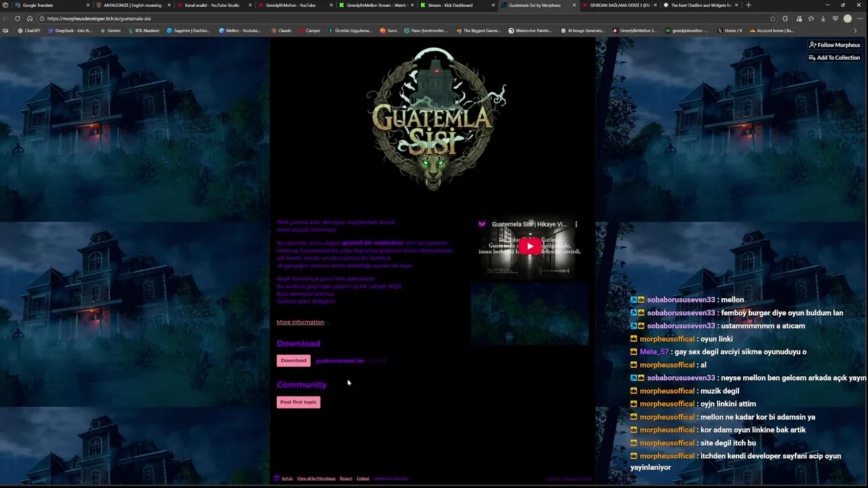The width and height of the screenshot is (868, 488).
Task: Open the browser essentials heart icon
Action: click(835, 18)
